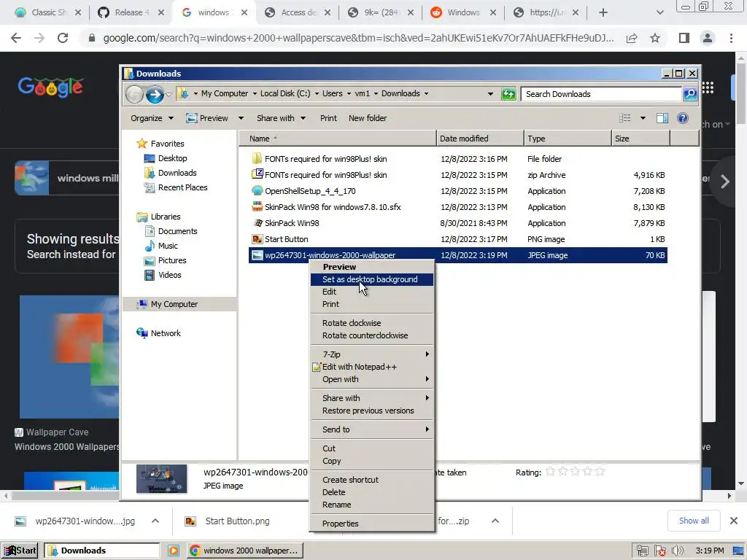Image resolution: width=747 pixels, height=560 pixels.
Task: Rate the image with the fifth star
Action: (600, 472)
